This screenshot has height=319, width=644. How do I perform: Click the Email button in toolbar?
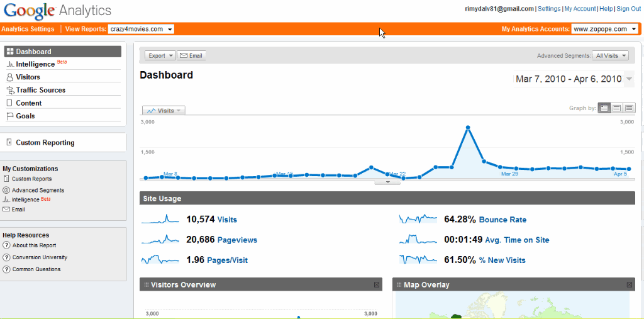[x=191, y=55]
